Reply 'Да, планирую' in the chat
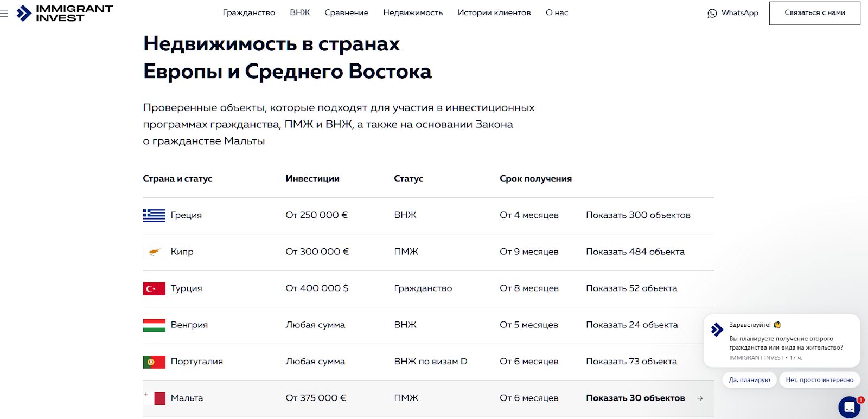 749,380
